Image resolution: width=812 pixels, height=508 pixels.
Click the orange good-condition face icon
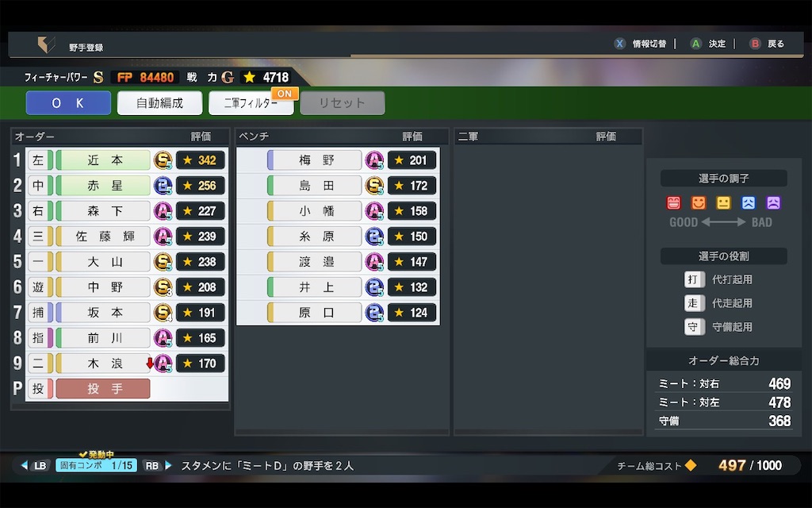pyautogui.click(x=699, y=202)
